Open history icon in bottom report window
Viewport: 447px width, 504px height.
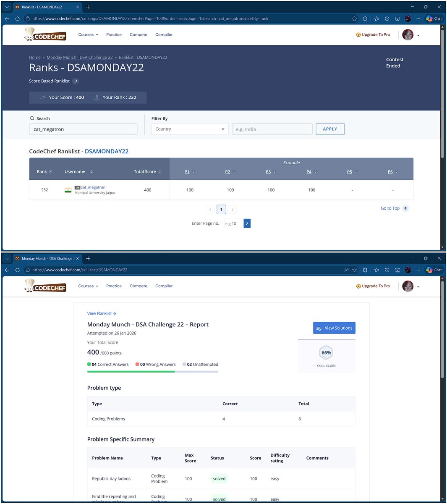pyautogui.click(x=387, y=270)
